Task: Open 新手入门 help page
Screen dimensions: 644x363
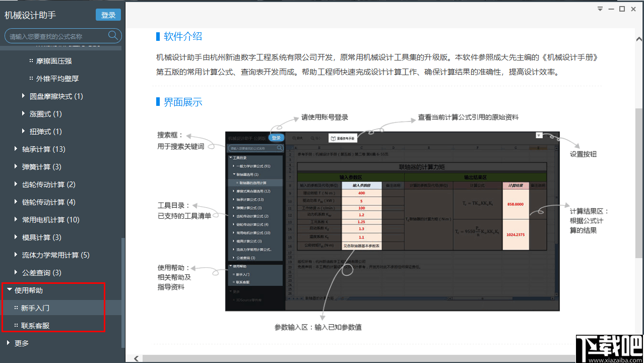Action: tap(35, 308)
